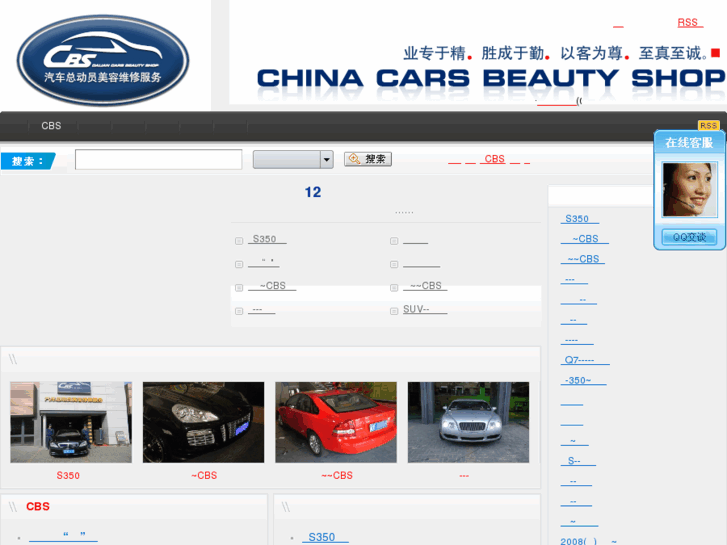This screenshot has height=545, width=727.
Task: Click the 在线客服 widget header
Action: [x=689, y=142]
